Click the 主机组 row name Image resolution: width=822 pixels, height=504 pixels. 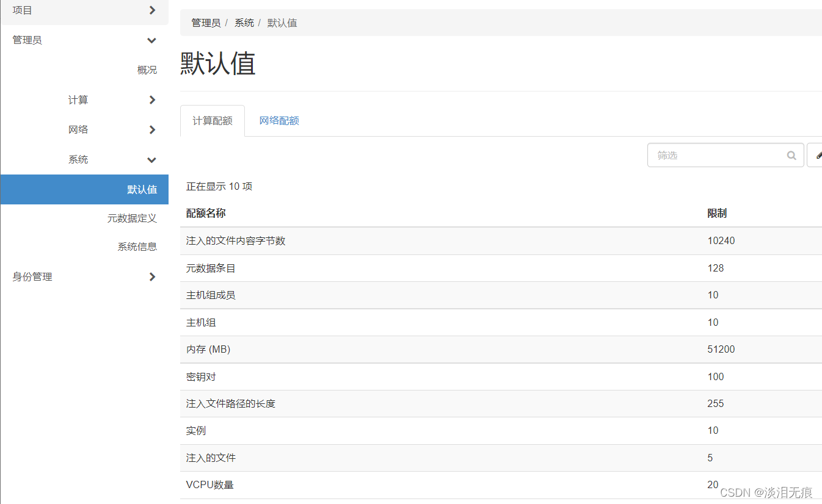click(x=201, y=322)
